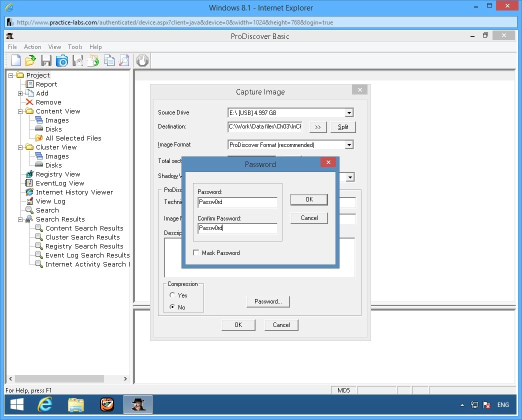The height and width of the screenshot is (420, 522).
Task: Click the copy documents toolbar icon
Action: pyautogui.click(x=108, y=60)
